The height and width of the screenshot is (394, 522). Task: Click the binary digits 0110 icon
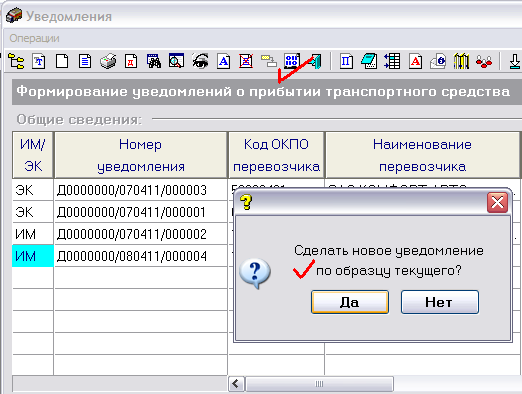[292, 61]
